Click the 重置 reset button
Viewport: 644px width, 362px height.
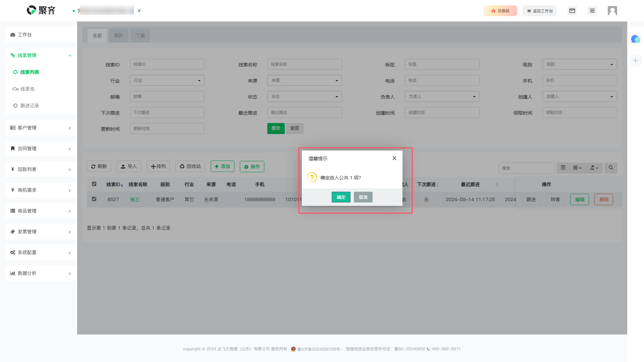[295, 128]
